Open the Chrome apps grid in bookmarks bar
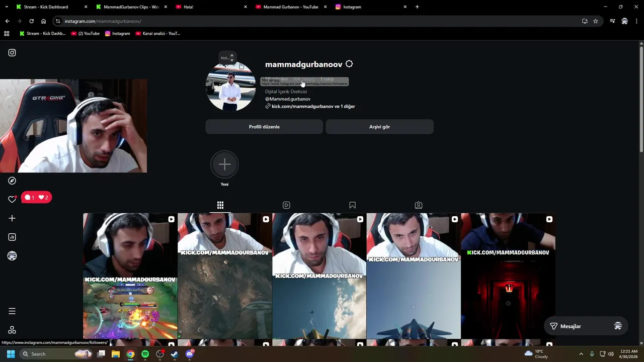The width and height of the screenshot is (644, 362). [x=7, y=34]
